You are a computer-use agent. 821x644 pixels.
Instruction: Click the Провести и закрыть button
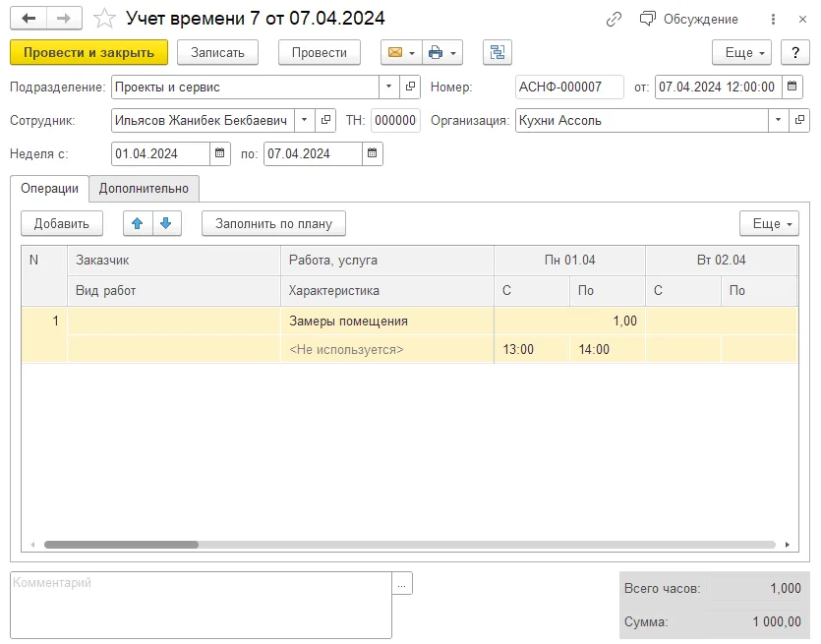pos(89,52)
